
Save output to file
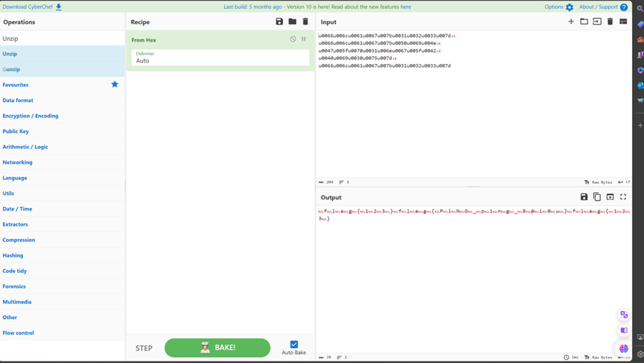coord(584,197)
